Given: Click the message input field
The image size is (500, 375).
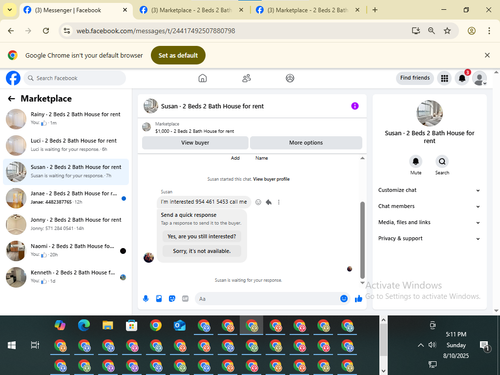Looking at the screenshot, I should [267, 299].
